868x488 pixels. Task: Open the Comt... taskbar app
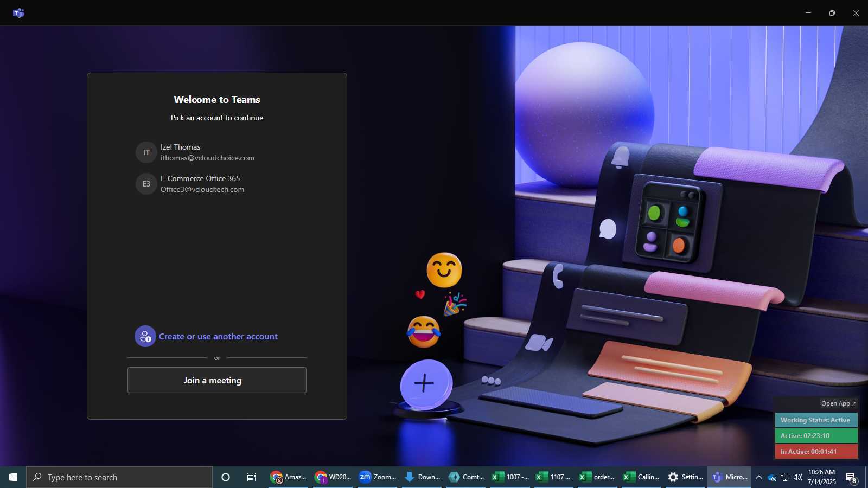[x=466, y=477]
